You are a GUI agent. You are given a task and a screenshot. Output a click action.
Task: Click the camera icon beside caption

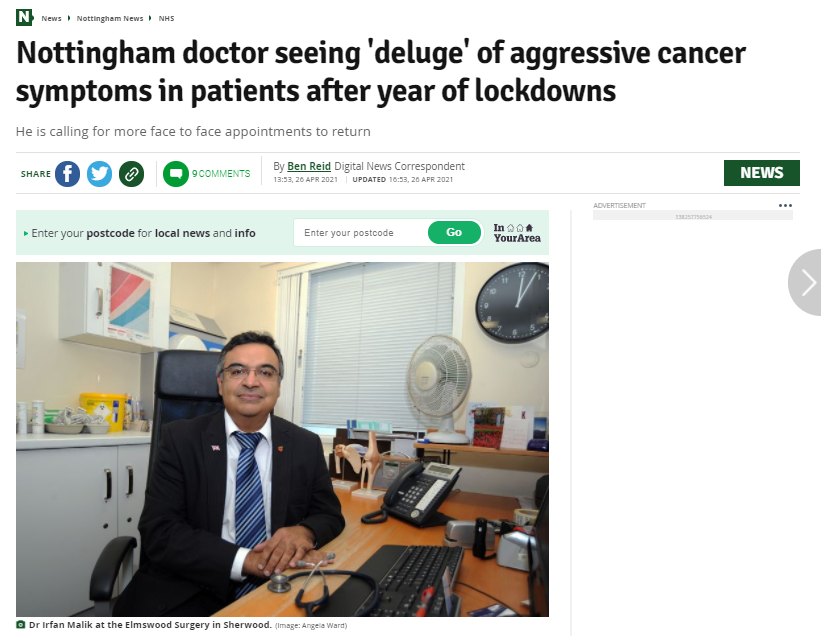20,624
